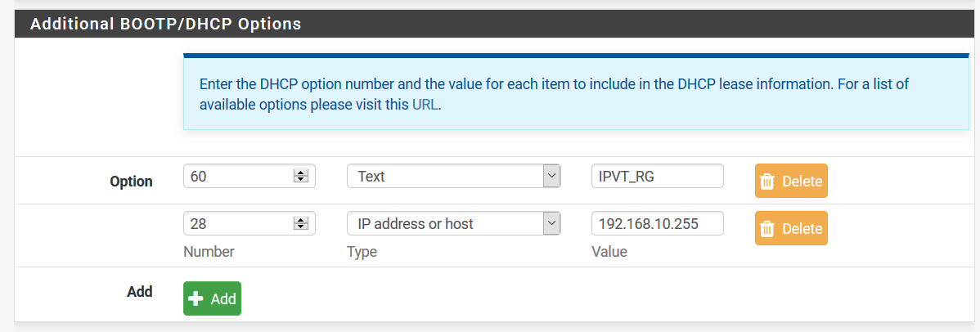
Task: Click the Additional BOOTP/DHCP Options header
Action: point(165,25)
